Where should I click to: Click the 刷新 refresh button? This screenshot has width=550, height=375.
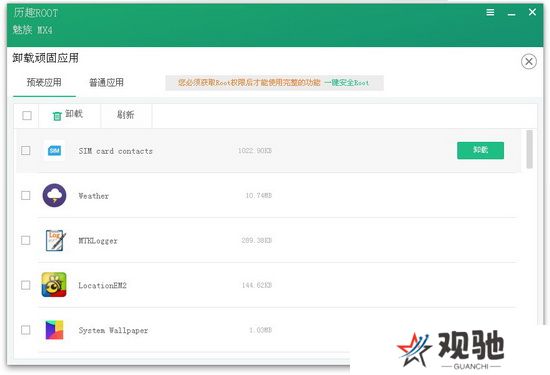126,115
